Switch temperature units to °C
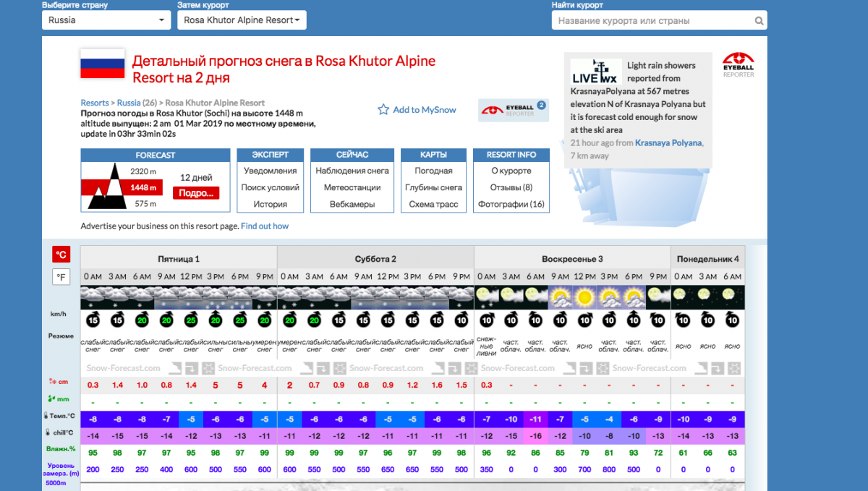The image size is (868, 491). [x=61, y=255]
